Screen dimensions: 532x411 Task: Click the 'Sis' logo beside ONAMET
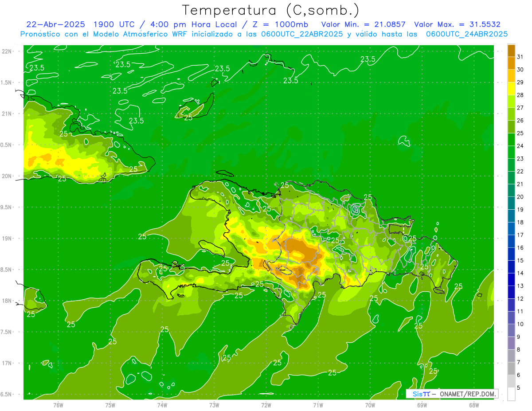pyautogui.click(x=417, y=394)
